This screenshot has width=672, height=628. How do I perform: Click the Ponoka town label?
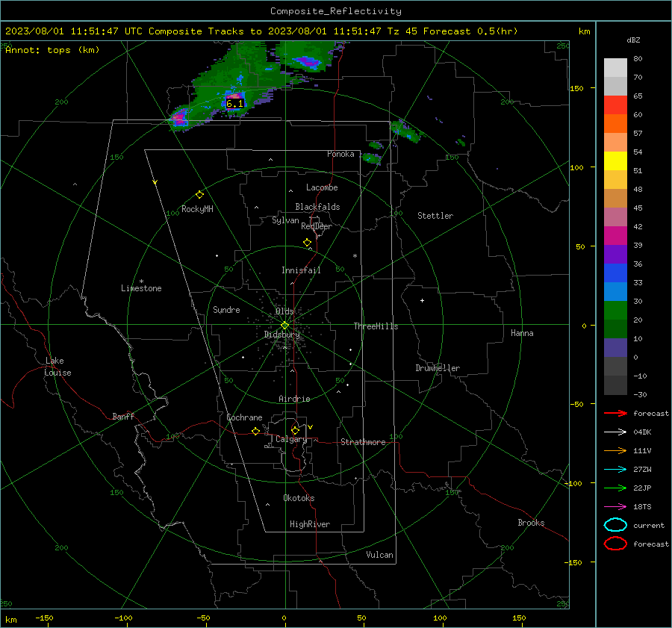coord(340,154)
